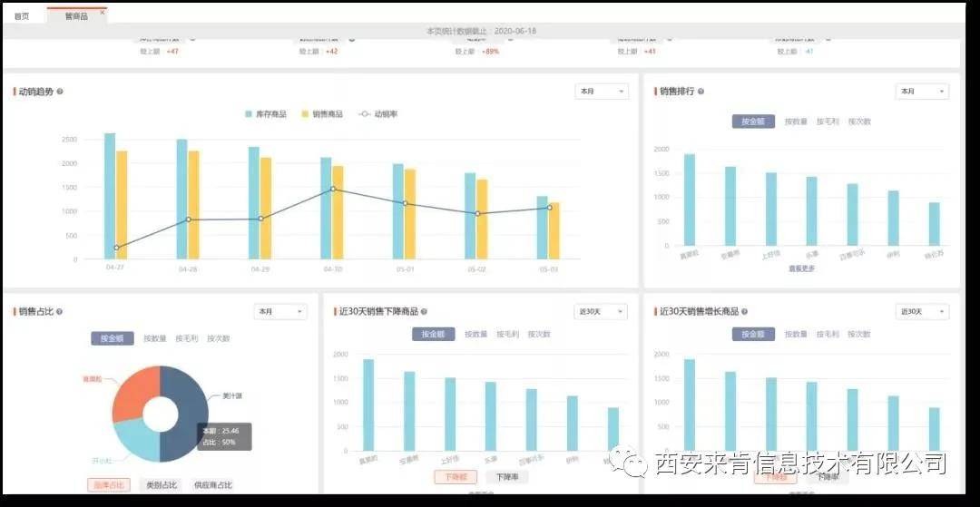Click 下降额 button in 销售下降商品 panel
Viewport: 980px width, 507px height.
[456, 477]
